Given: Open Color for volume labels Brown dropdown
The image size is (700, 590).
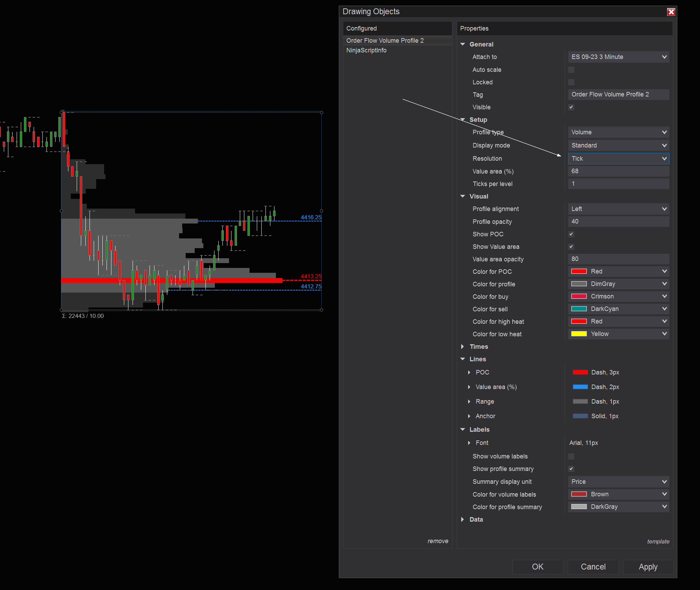Looking at the screenshot, I should click(618, 494).
